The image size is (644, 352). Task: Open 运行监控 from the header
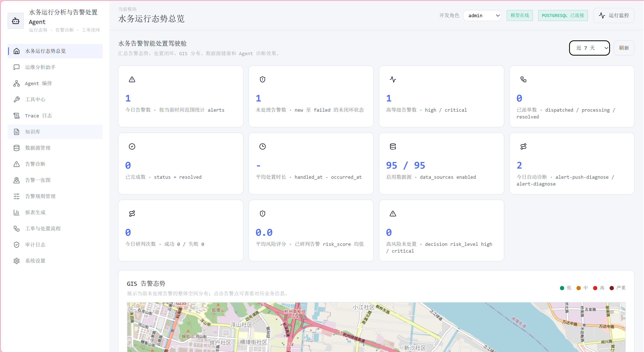tap(614, 15)
